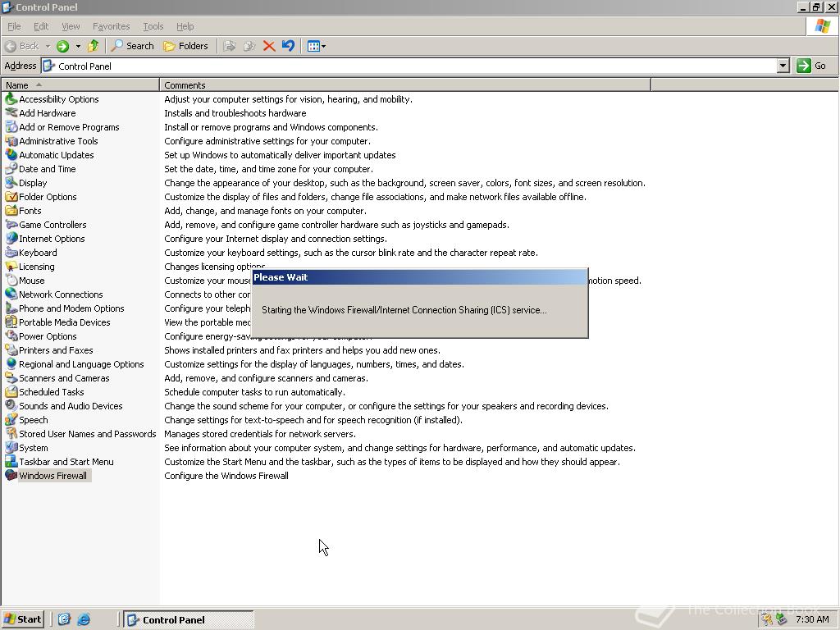Select the Fonts folder icon
Image resolution: width=840 pixels, height=630 pixels.
click(x=11, y=211)
